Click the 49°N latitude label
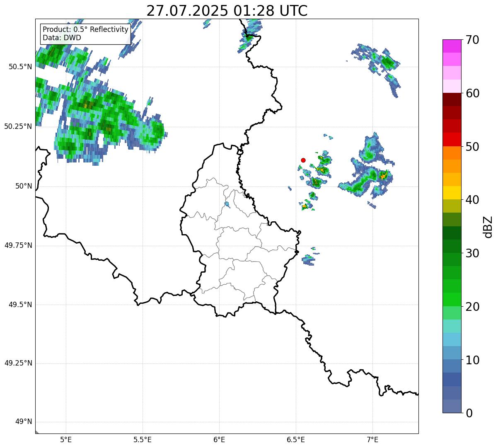 coord(23,422)
